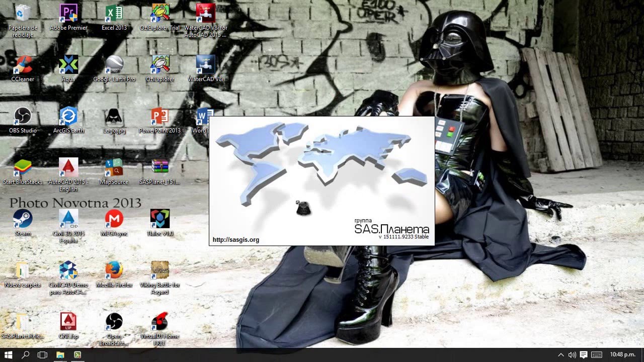Click the OziExplorer shortcut (non-trial)
The width and height of the screenshot is (644, 362).
click(160, 69)
